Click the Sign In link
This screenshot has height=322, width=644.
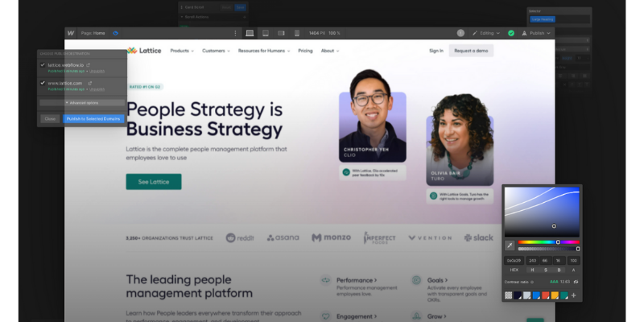(436, 51)
